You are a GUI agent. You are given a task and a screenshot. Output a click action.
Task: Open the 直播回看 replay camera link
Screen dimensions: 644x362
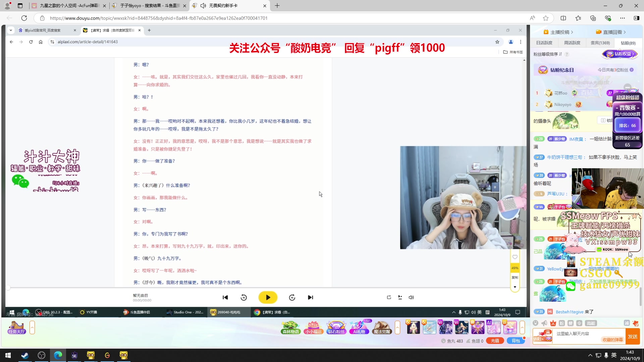click(x=610, y=32)
